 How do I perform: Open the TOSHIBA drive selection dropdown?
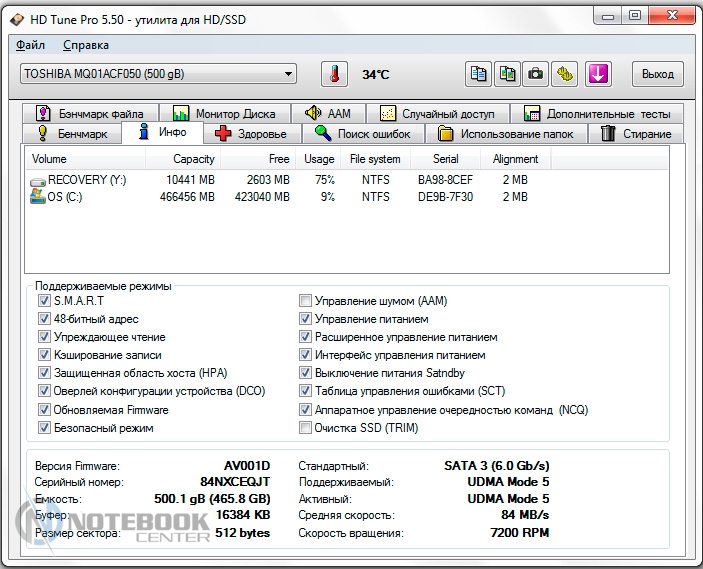point(288,74)
